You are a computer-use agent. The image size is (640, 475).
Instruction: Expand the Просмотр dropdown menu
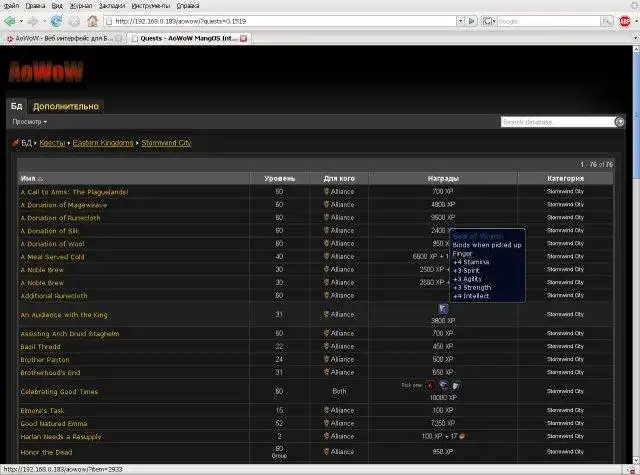pos(29,122)
